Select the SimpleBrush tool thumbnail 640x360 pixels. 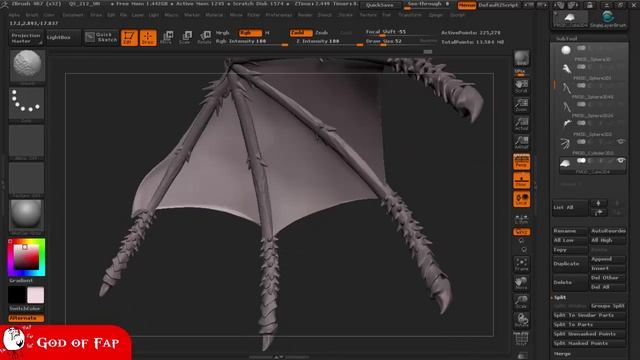pos(608,19)
